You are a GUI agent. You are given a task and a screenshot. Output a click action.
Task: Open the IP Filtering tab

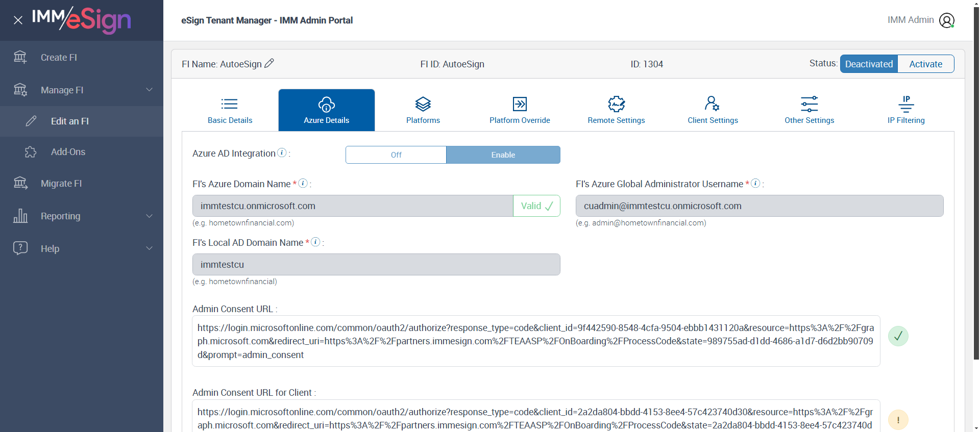tap(906, 110)
